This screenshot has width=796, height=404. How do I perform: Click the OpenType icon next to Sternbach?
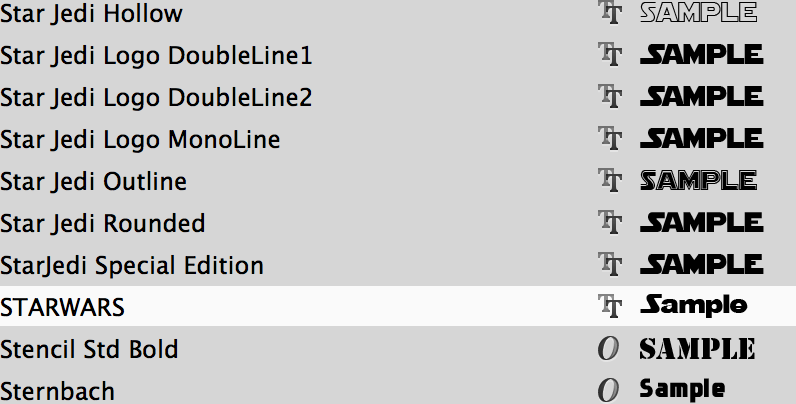pos(608,390)
